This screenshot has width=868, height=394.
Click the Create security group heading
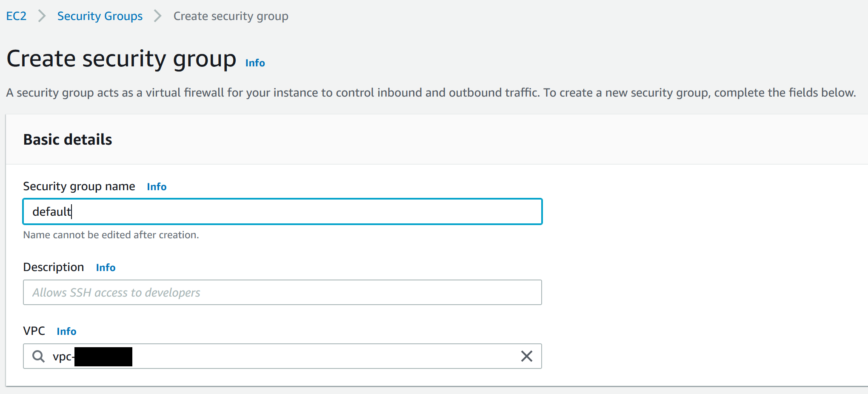point(121,59)
